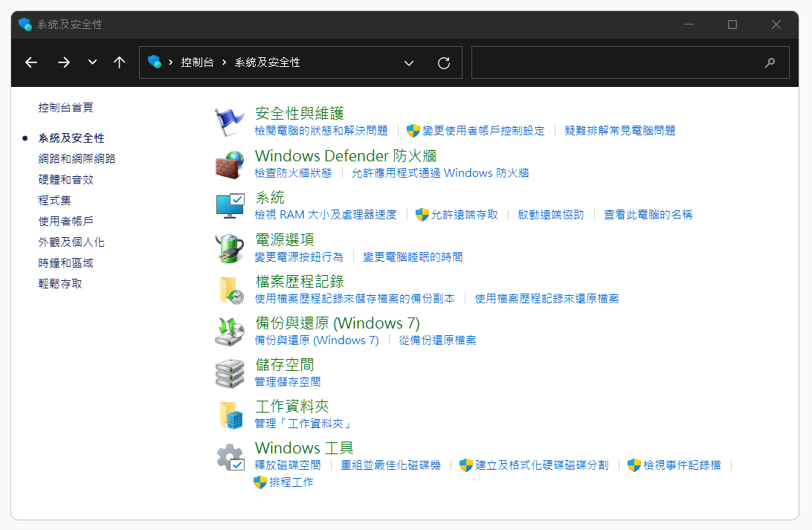
Task: Click 檢視 RAM 大小及處理器速度 link
Action: coord(326,214)
